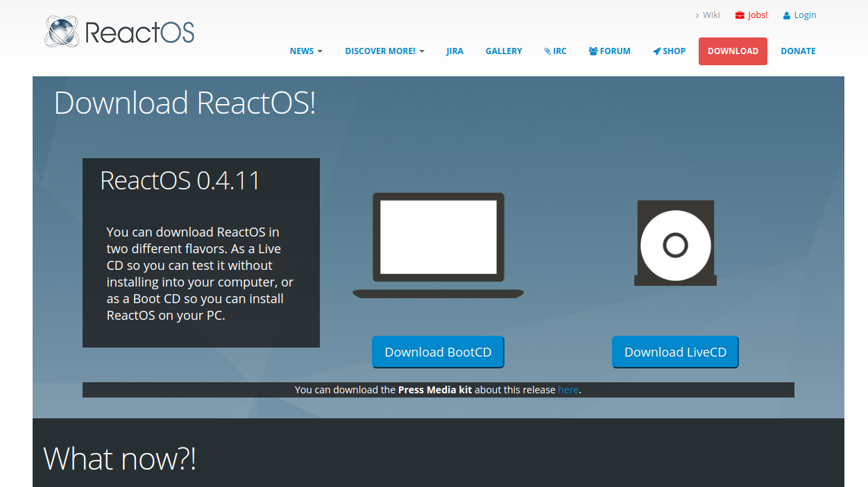Click the paperclip icon next to IRC
The width and height of the screenshot is (868, 487).
[547, 51]
